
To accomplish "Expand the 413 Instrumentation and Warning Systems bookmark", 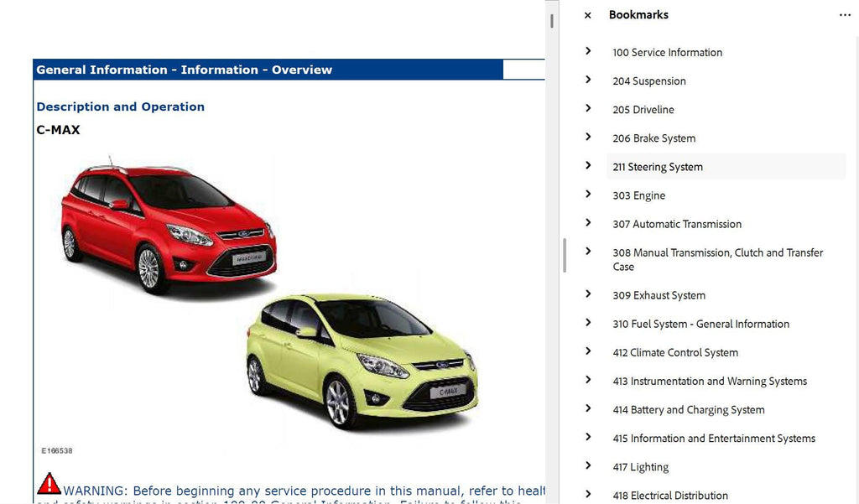I will pos(588,380).
